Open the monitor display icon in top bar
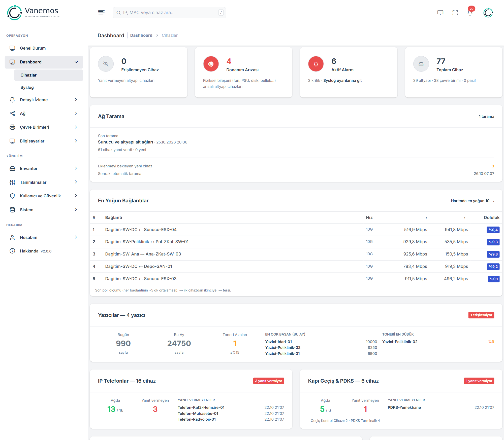The height and width of the screenshot is (440, 504). tap(440, 13)
